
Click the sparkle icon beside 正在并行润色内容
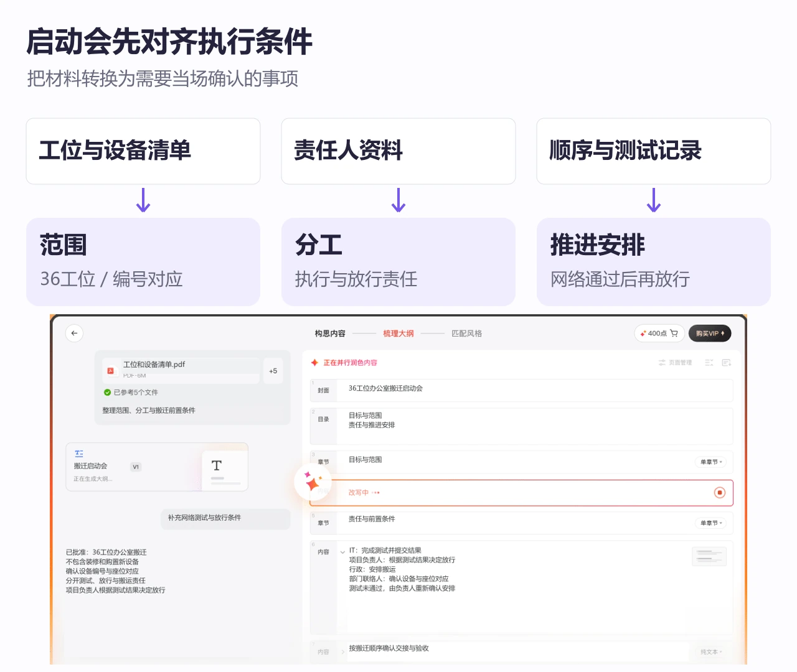pos(315,363)
